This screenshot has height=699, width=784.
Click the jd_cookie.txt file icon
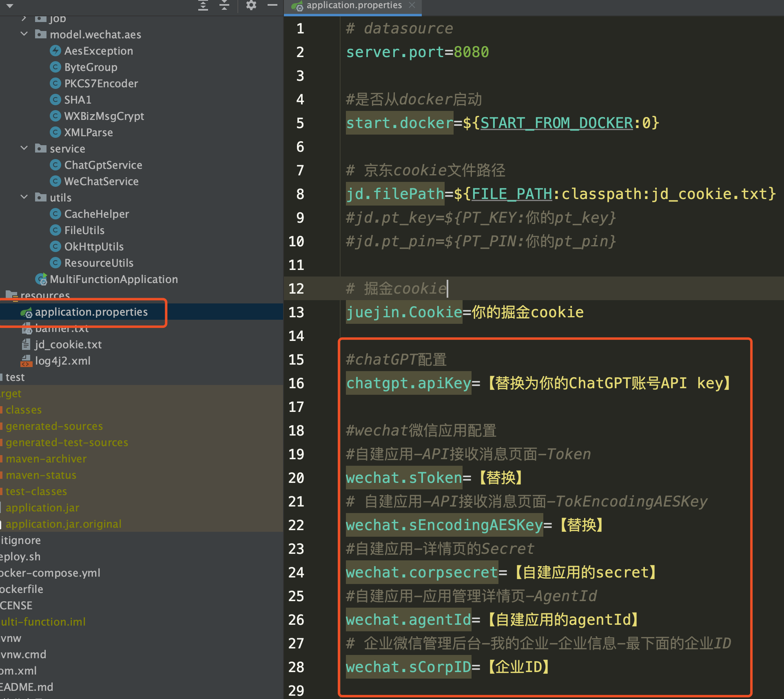click(x=26, y=345)
